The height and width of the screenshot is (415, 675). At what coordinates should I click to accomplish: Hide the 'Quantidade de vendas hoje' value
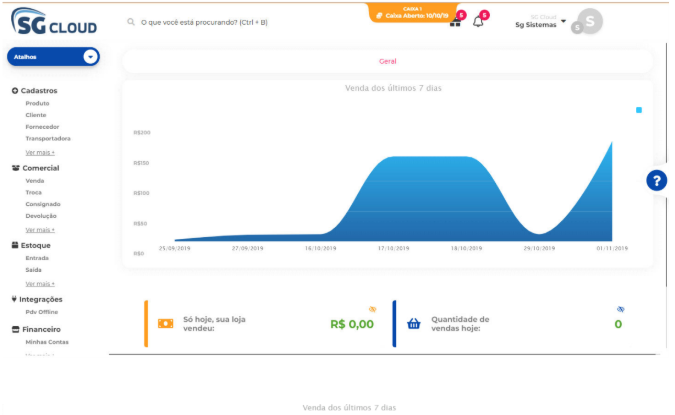(620, 309)
